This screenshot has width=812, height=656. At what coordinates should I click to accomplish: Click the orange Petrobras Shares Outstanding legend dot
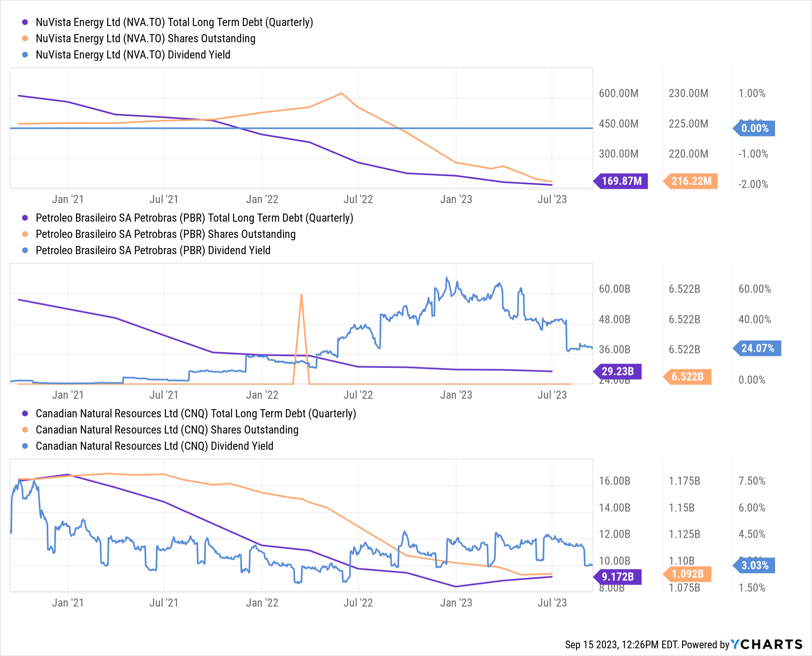pyautogui.click(x=25, y=234)
